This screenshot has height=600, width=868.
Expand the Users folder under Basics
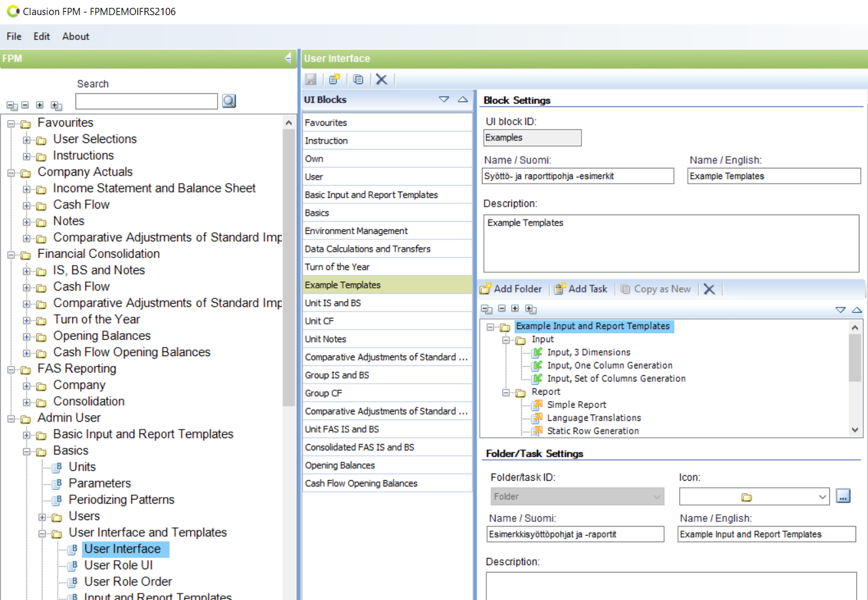point(43,517)
